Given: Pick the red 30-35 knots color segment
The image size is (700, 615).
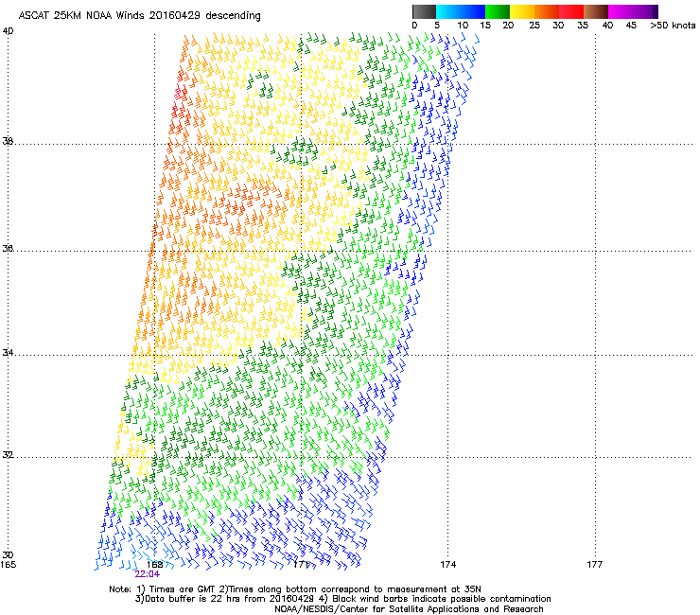Looking at the screenshot, I should 571,11.
